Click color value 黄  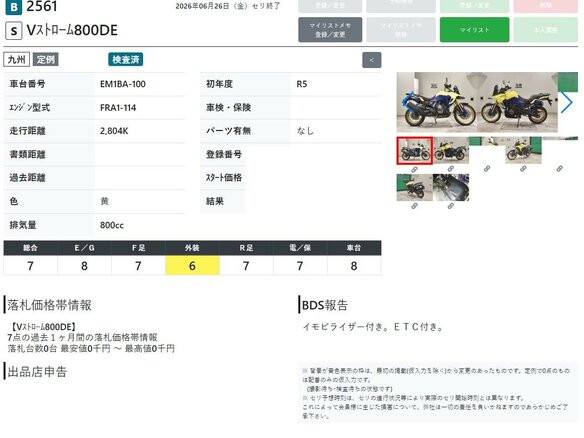(104, 201)
